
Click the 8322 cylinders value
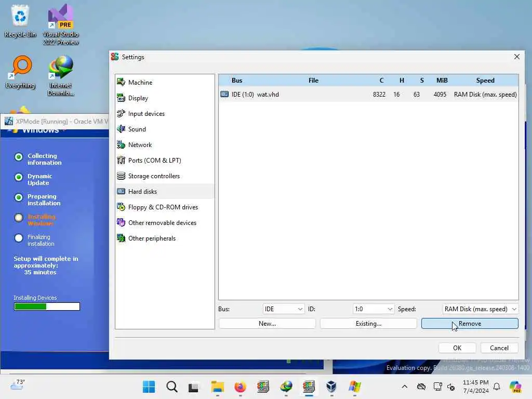379,95
